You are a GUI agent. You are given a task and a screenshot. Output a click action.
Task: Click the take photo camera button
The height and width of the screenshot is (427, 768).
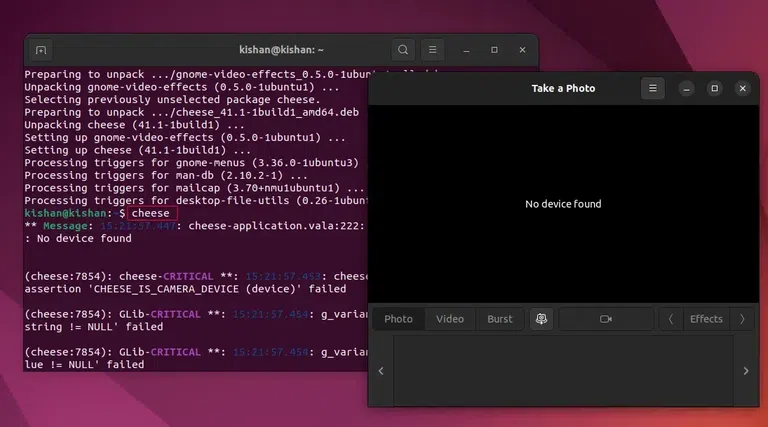(x=606, y=319)
